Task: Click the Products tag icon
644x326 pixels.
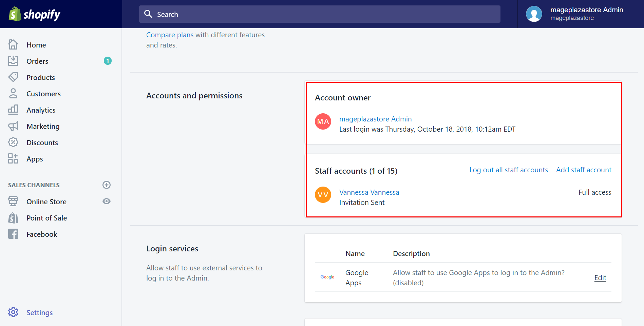Action: point(13,77)
